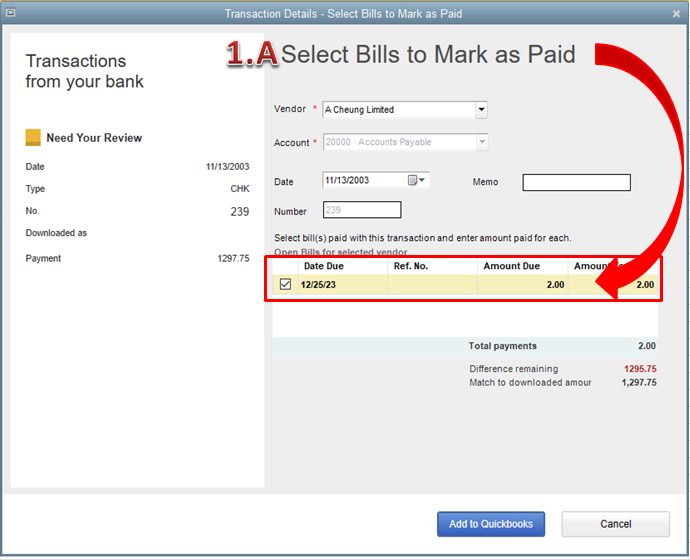Click the bank transaction No. 239 value

[240, 212]
